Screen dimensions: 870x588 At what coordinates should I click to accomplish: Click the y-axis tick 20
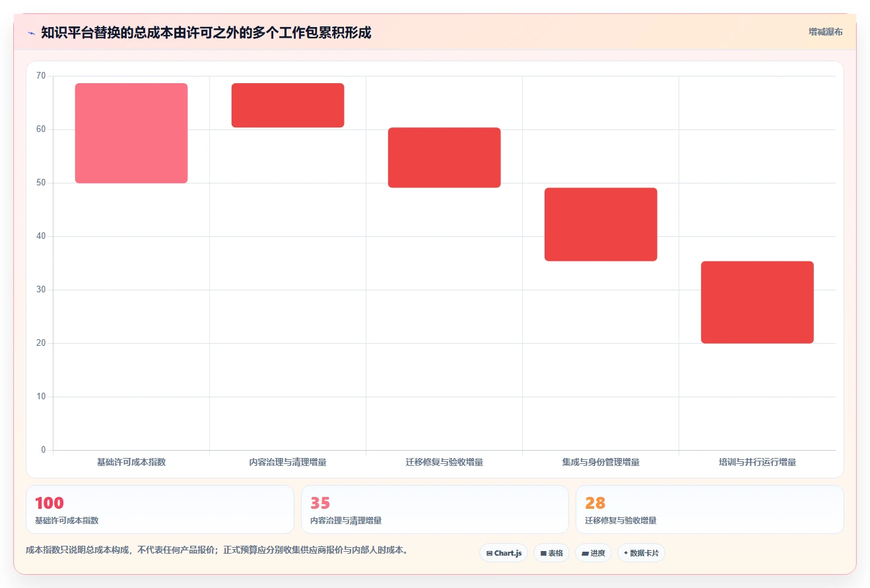(x=41, y=343)
